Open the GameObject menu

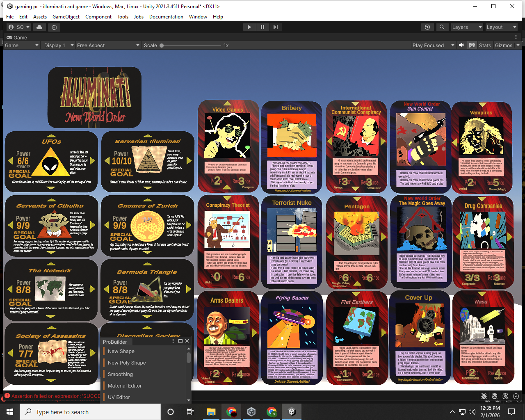66,17
